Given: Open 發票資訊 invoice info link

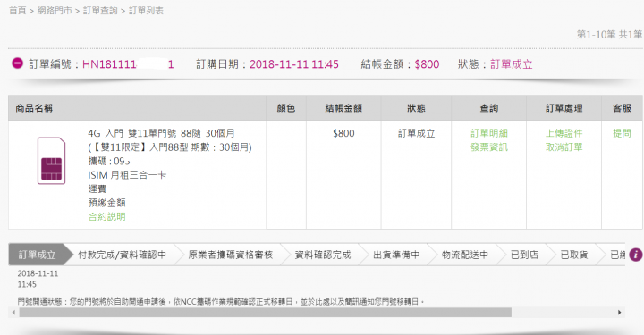Looking at the screenshot, I should [x=488, y=147].
